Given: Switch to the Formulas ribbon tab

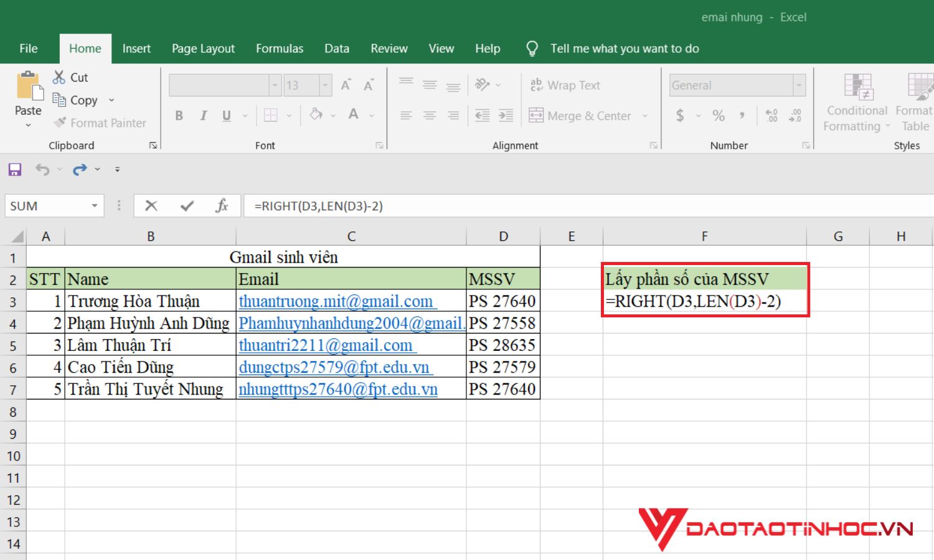Looking at the screenshot, I should (x=279, y=48).
